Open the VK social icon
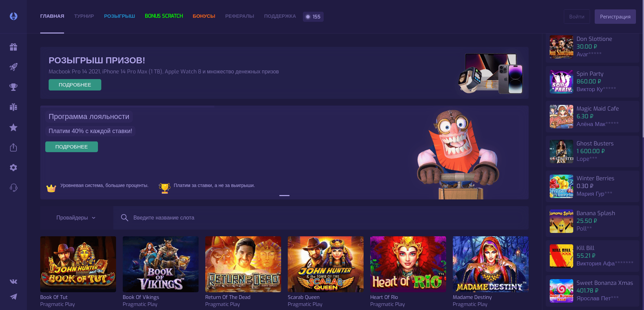Viewport: 644px width, 310px height. [13, 282]
